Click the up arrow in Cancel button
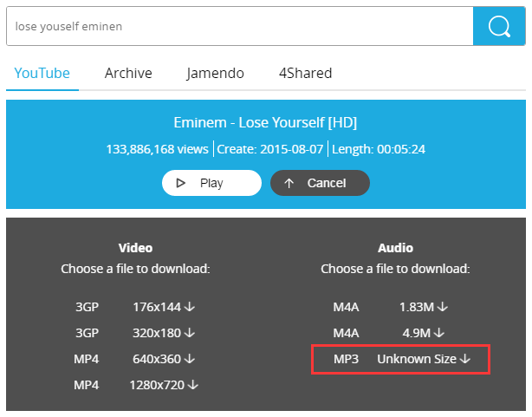Screen dimensions: 532x417 click(289, 184)
